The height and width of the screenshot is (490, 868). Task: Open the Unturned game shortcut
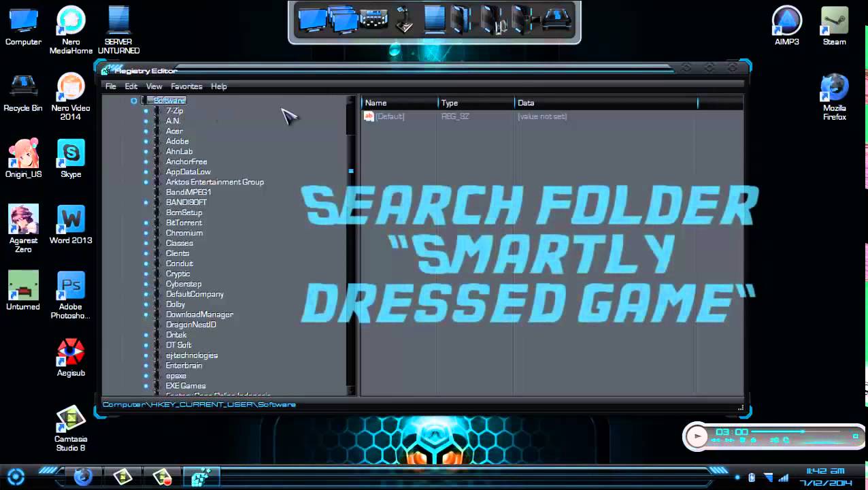click(23, 291)
